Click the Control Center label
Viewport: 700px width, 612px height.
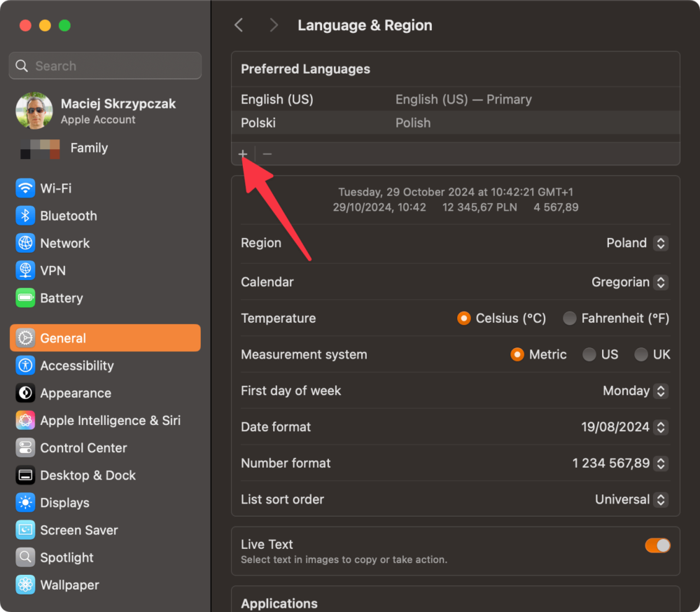pos(83,448)
